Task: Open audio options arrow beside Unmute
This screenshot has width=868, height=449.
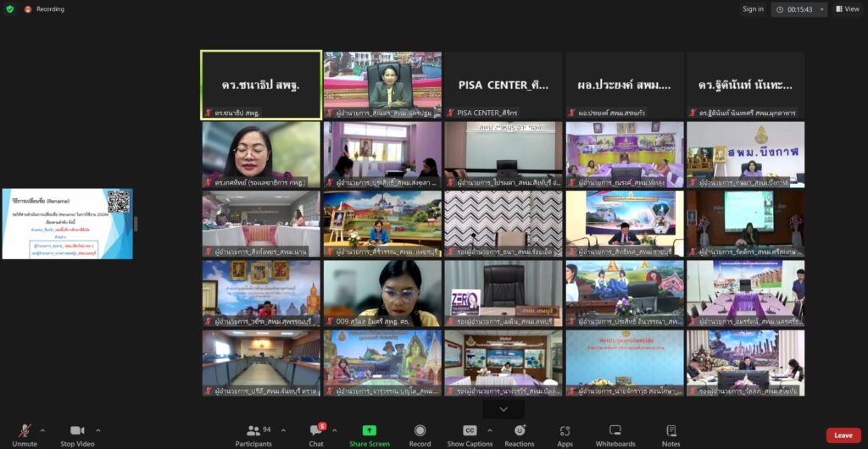Action: click(x=42, y=430)
